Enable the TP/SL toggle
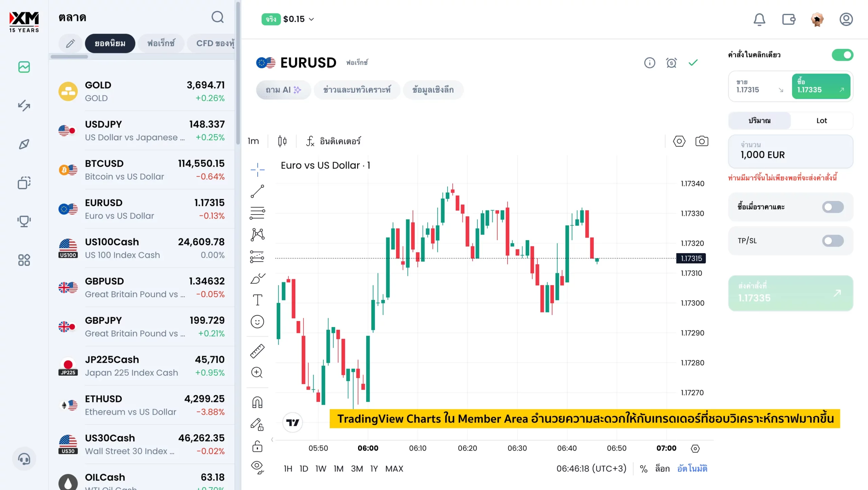Image resolution: width=868 pixels, height=490 pixels. 833,241
